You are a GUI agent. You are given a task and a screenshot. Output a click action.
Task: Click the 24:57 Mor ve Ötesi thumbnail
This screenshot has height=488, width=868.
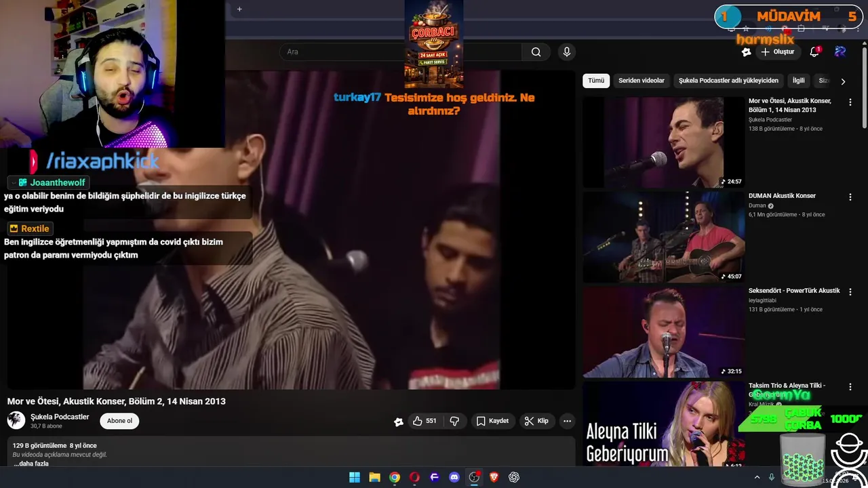point(663,142)
